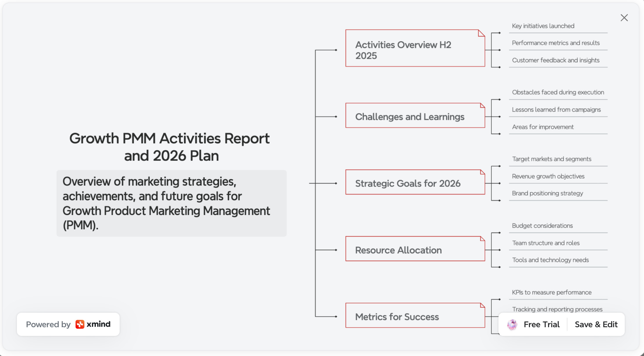Click the Save & Edit button

click(x=596, y=324)
